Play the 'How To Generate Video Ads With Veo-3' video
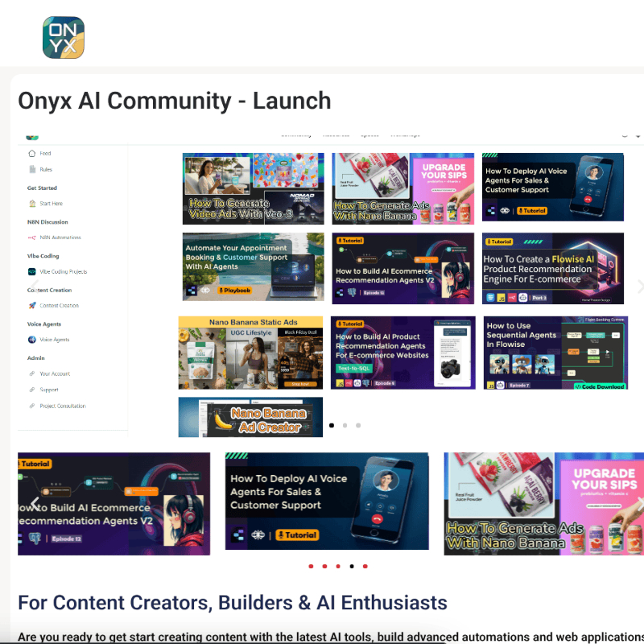The width and height of the screenshot is (644, 644). [x=253, y=188]
